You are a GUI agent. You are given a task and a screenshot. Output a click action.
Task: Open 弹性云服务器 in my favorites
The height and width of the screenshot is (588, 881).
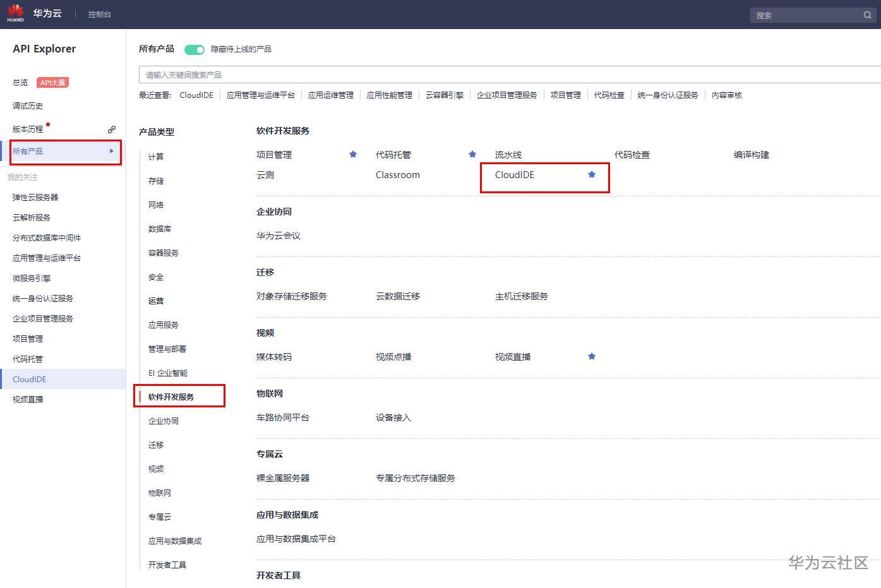[35, 198]
